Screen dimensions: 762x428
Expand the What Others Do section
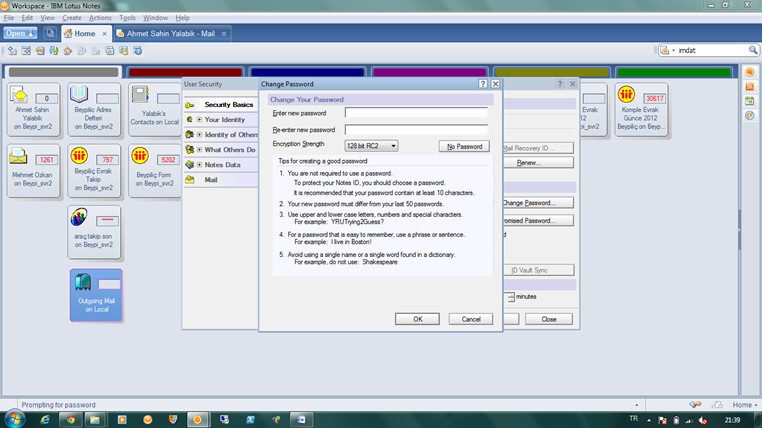coord(199,150)
